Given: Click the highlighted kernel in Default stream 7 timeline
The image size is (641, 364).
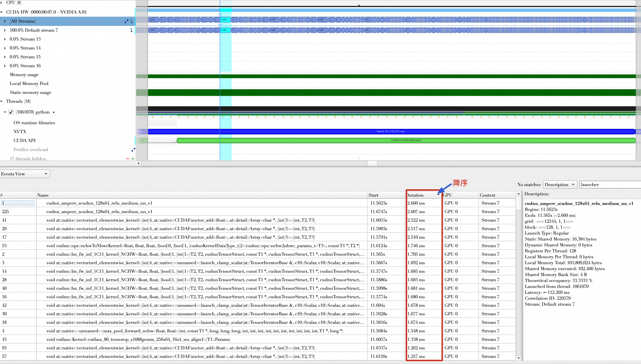Looking at the screenshot, I should tap(225, 30).
